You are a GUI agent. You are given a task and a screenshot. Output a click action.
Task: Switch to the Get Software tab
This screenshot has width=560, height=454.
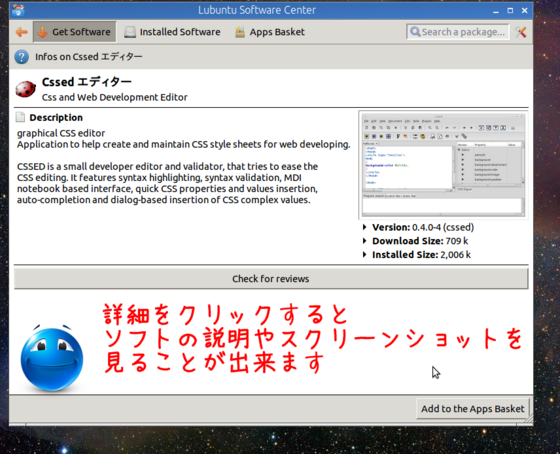pos(74,32)
